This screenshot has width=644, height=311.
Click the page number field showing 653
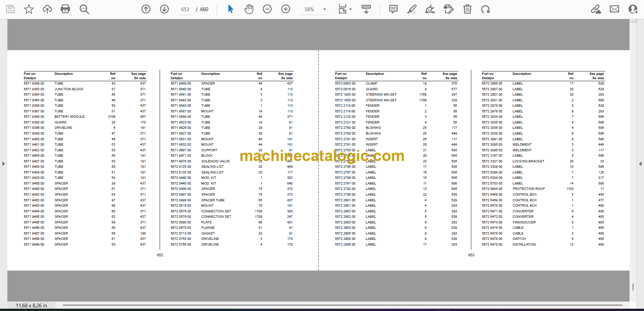[x=185, y=9]
